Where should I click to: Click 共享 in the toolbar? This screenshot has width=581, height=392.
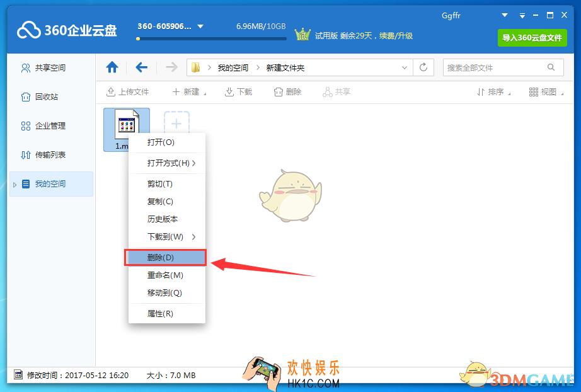(337, 92)
